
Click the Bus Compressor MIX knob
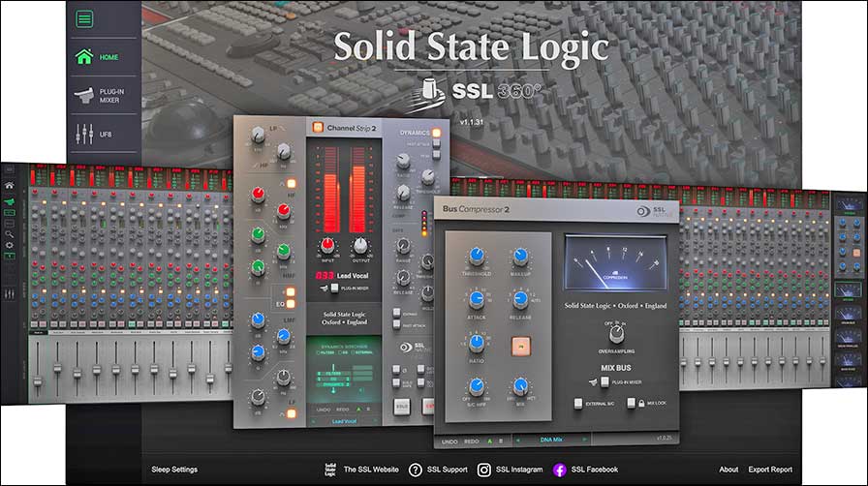tap(520, 386)
